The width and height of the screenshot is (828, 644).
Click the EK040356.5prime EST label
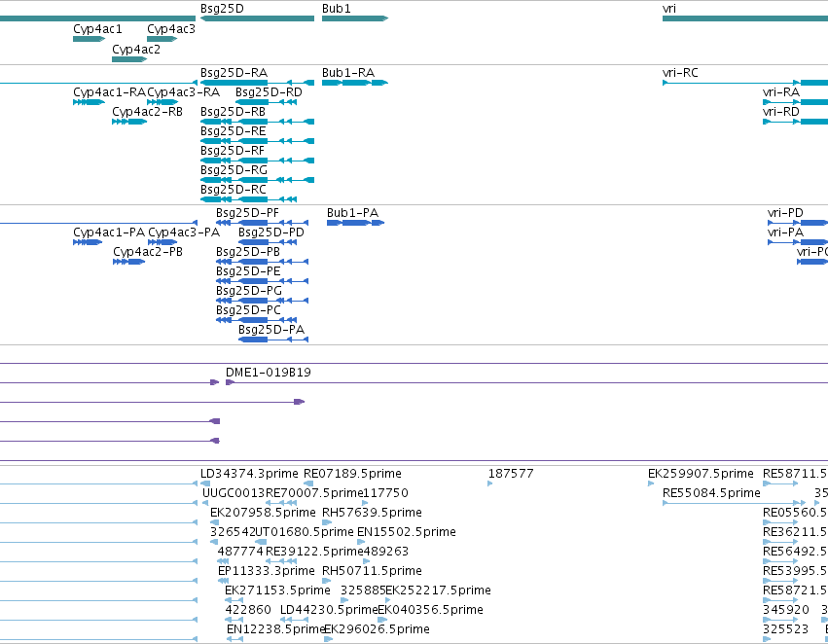click(430, 610)
